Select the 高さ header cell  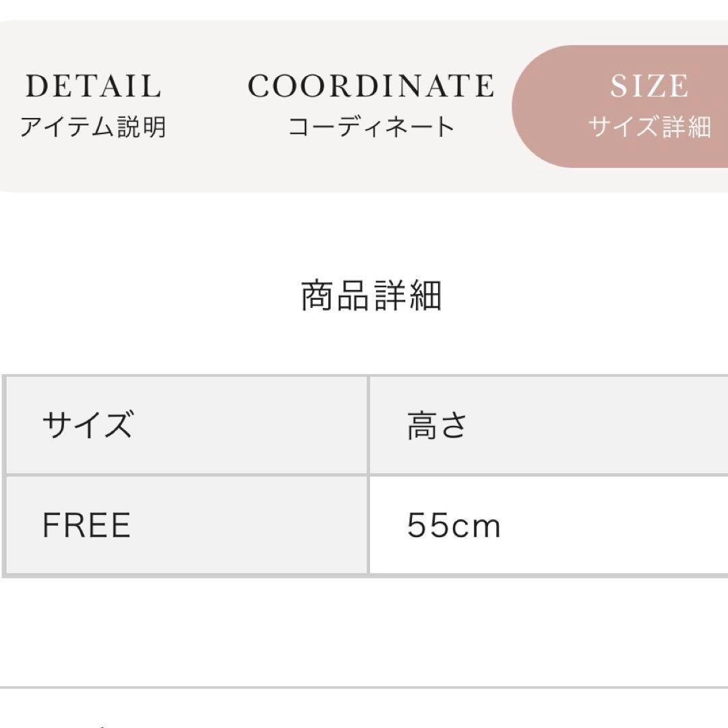[x=437, y=426]
